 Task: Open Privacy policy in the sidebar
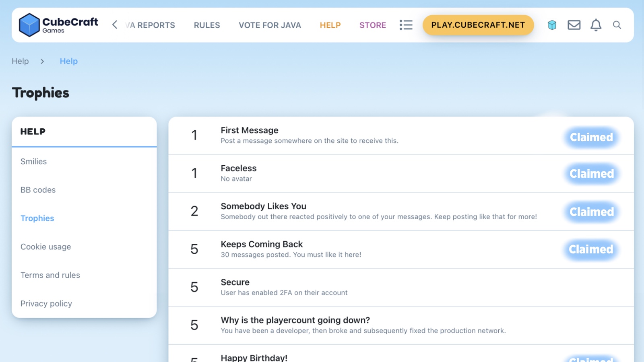tap(46, 304)
